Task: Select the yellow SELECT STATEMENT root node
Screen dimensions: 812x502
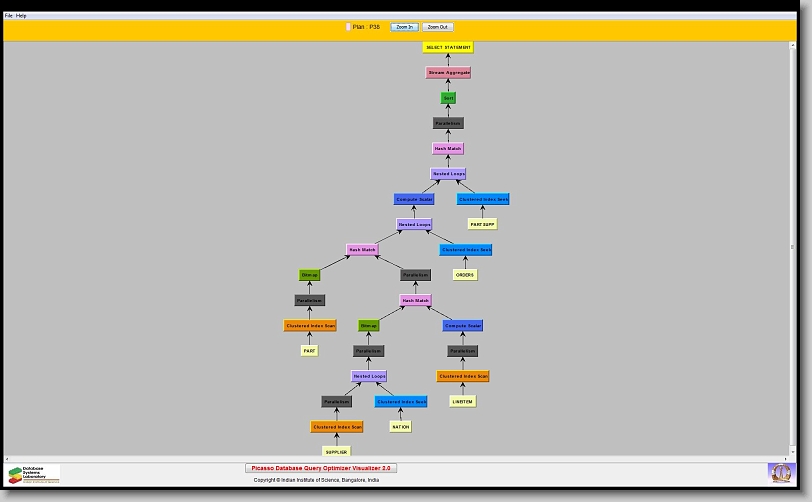Action: (x=448, y=47)
